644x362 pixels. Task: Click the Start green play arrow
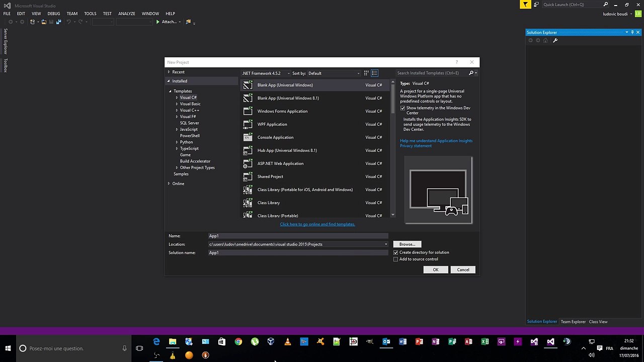[157, 22]
